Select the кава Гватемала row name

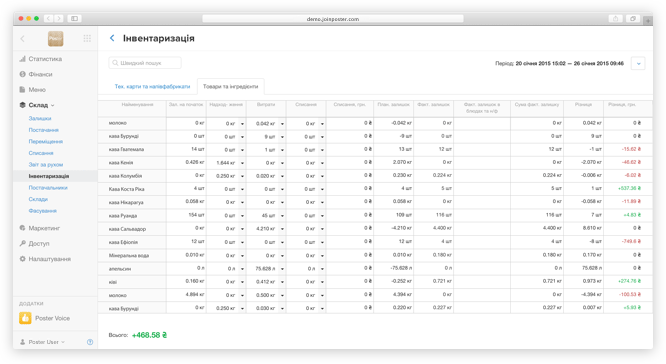[x=126, y=150]
